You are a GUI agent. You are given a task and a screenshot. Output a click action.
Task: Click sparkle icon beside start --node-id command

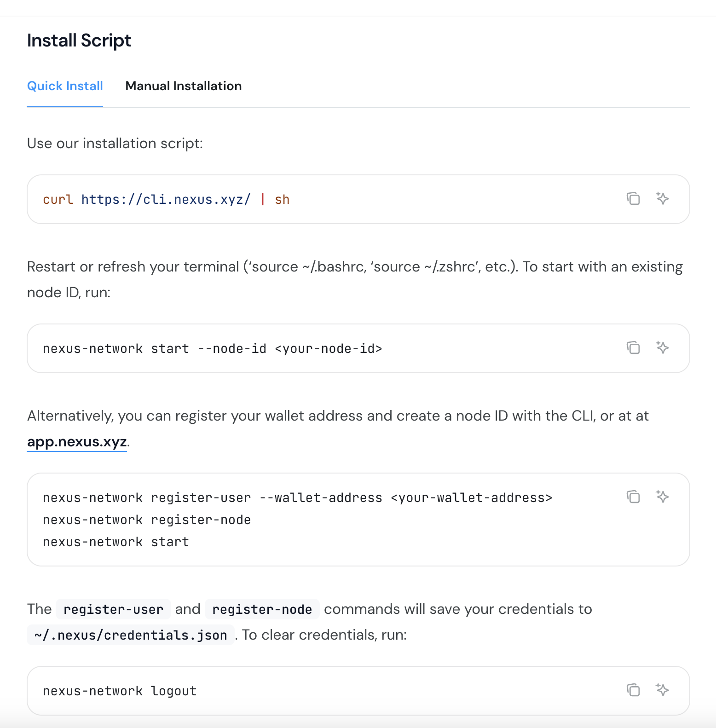pos(662,347)
